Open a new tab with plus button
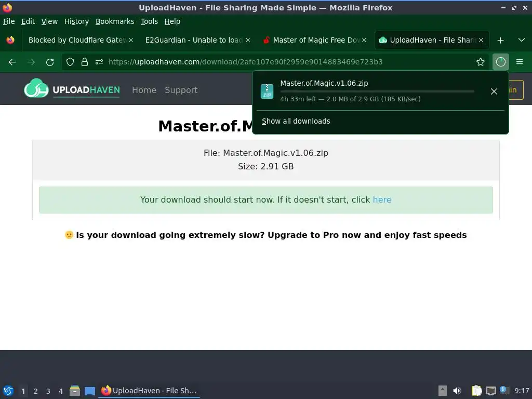 500,41
